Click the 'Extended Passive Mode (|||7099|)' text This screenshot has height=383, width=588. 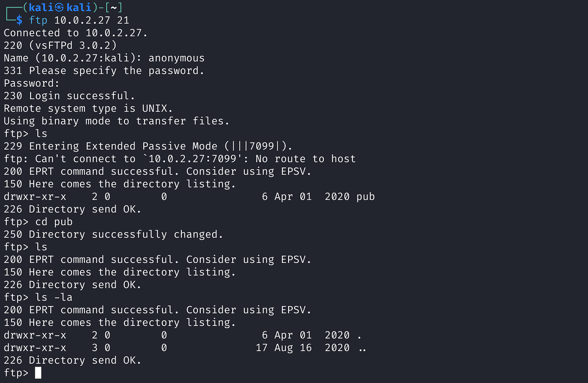click(x=189, y=146)
